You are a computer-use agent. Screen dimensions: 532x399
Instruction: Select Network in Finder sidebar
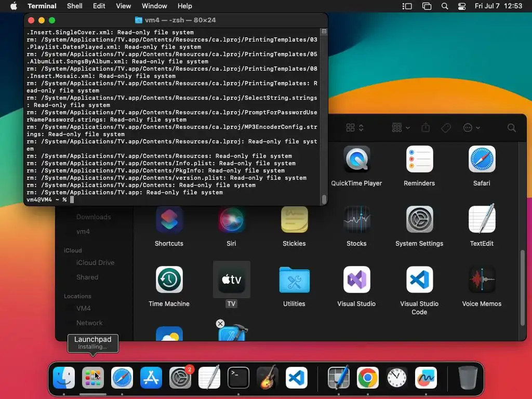(x=89, y=323)
